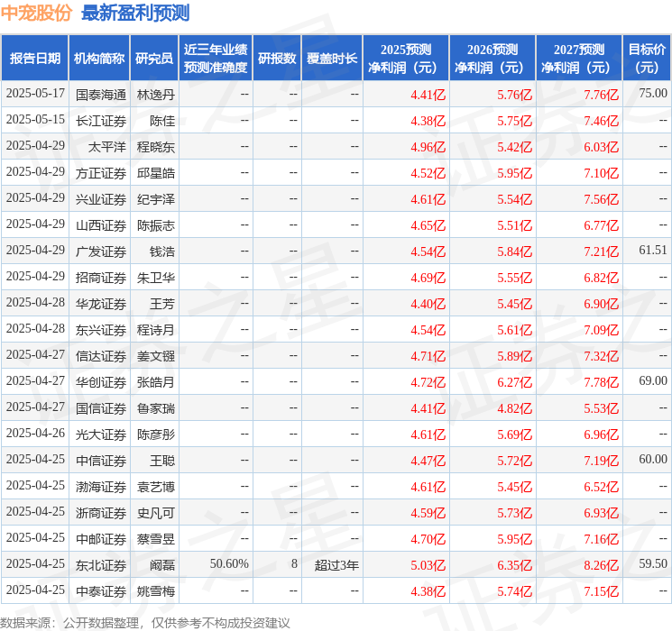
Task: Click researcher name 姚雪梅
Action: tap(156, 591)
